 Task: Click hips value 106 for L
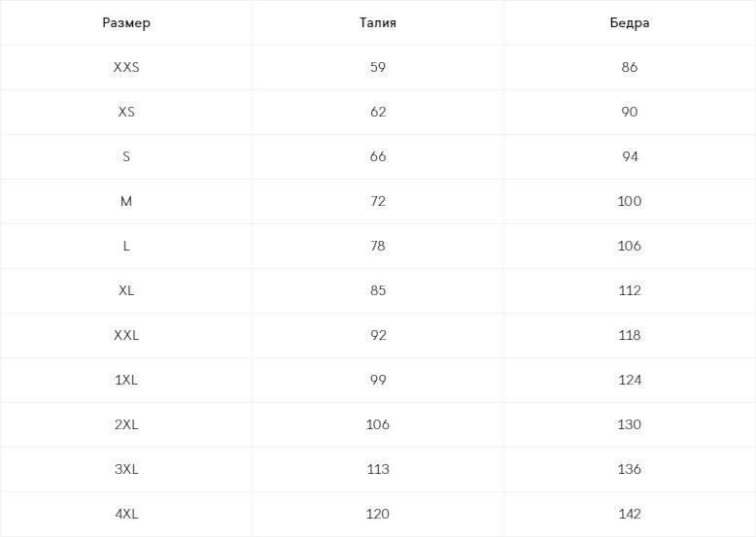tap(630, 246)
